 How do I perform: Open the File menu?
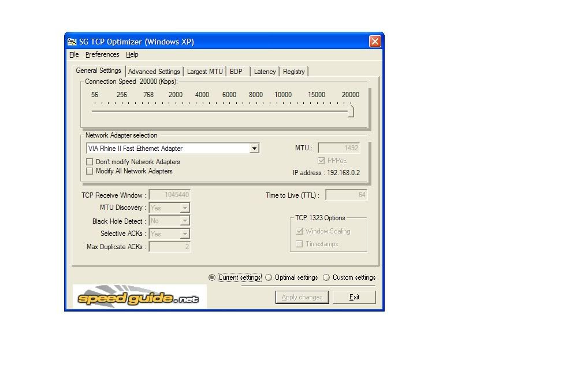pyautogui.click(x=74, y=54)
